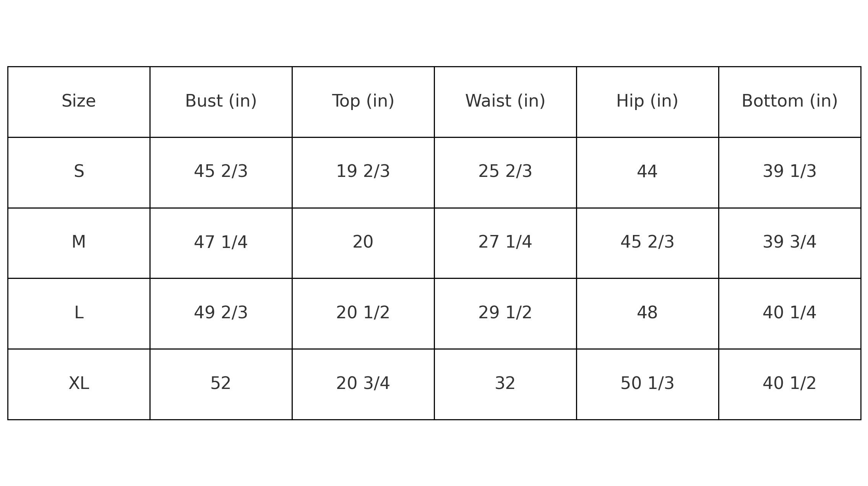Click the L size row label
Screen dimensions: 868x486
click(x=79, y=313)
